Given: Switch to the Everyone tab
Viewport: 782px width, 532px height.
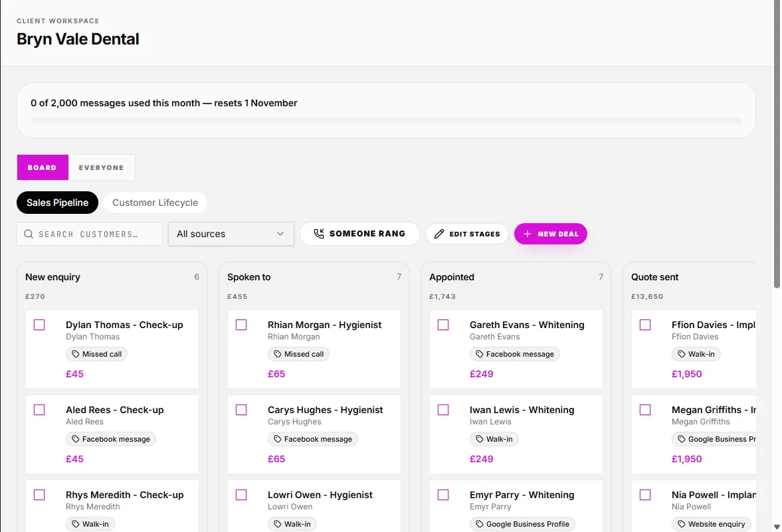Looking at the screenshot, I should click(101, 167).
